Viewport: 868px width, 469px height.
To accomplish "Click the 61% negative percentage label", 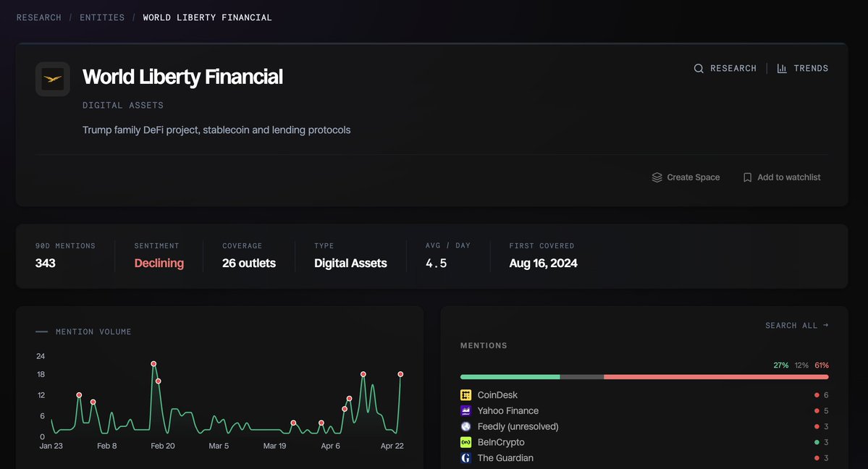I will 822,366.
